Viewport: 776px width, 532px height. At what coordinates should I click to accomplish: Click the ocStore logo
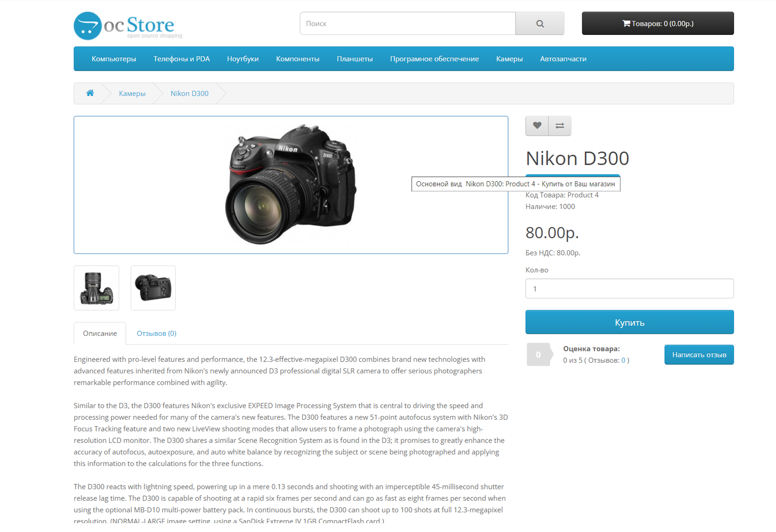click(127, 26)
